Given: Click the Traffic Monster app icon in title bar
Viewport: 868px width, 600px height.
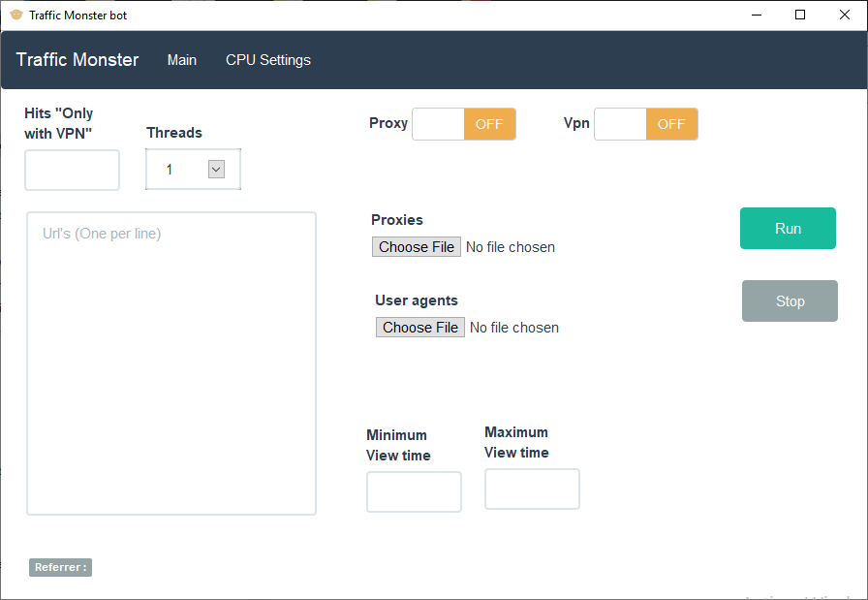Looking at the screenshot, I should [x=16, y=15].
